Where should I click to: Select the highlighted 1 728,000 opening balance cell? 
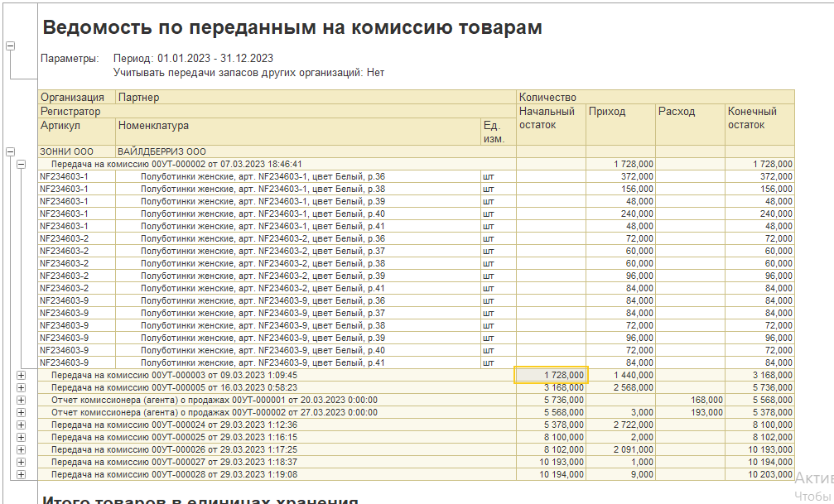pos(551,375)
